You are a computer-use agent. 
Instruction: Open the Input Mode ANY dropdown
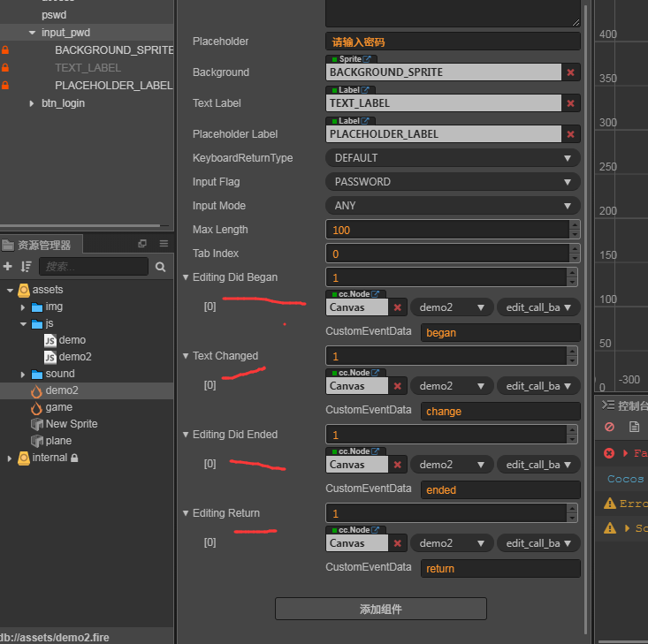pos(452,206)
